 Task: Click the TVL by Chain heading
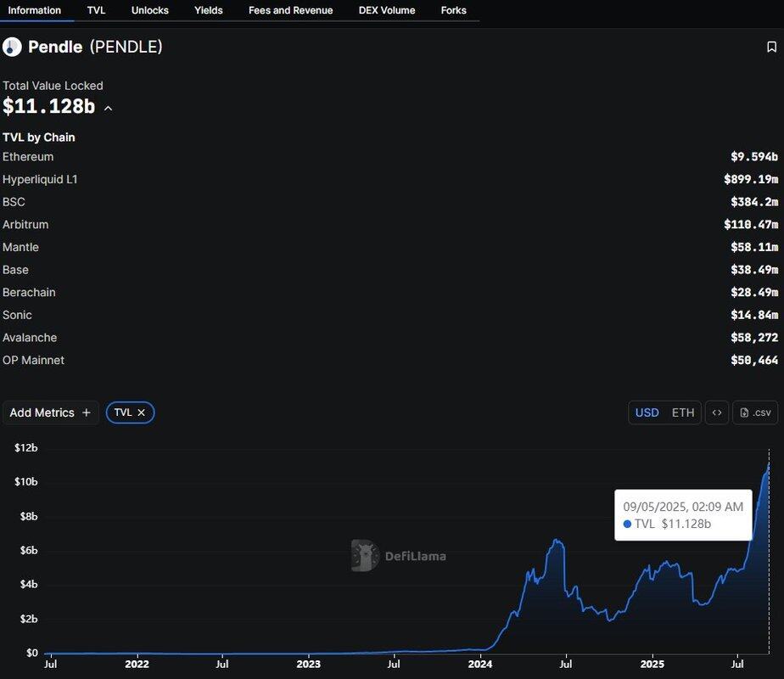pyautogui.click(x=38, y=137)
